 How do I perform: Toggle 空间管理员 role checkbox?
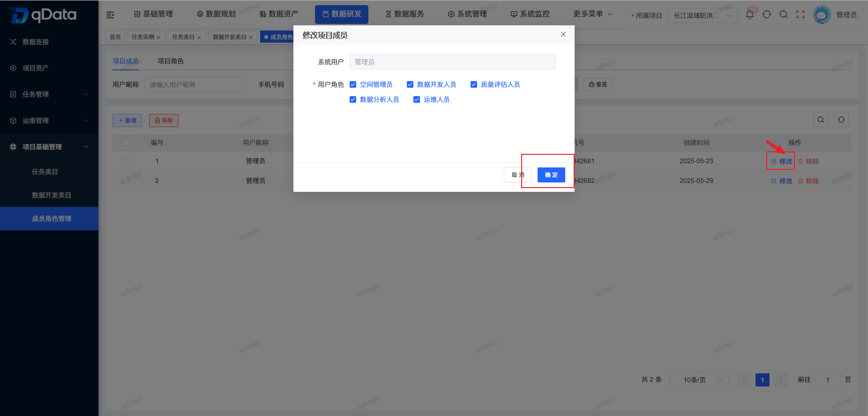pyautogui.click(x=353, y=84)
